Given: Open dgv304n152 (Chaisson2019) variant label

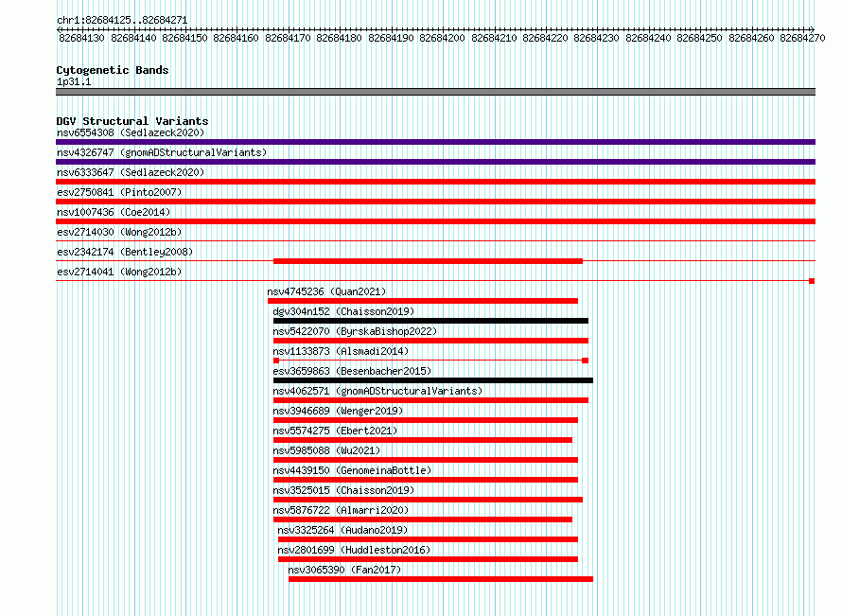Looking at the screenshot, I should point(343,311).
